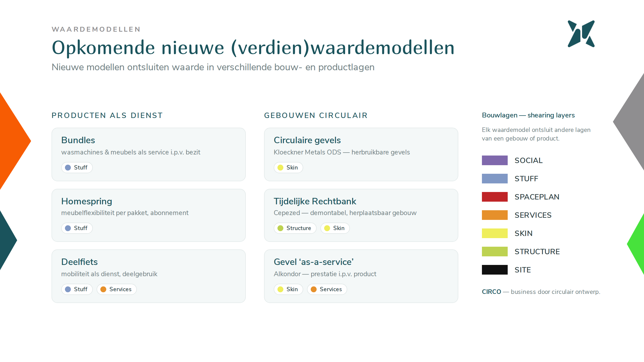Click the teal X-shaped logo icon
The width and height of the screenshot is (644, 362).
pos(581,34)
